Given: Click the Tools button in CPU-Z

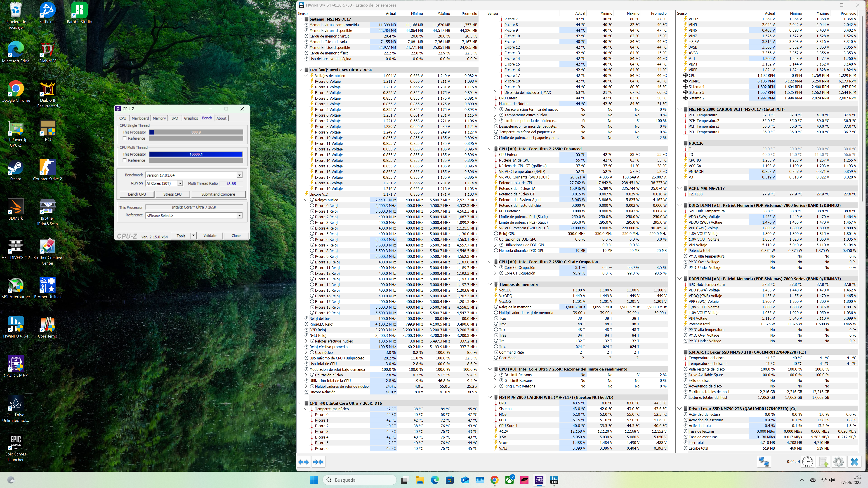Looking at the screenshot, I should 181,236.
